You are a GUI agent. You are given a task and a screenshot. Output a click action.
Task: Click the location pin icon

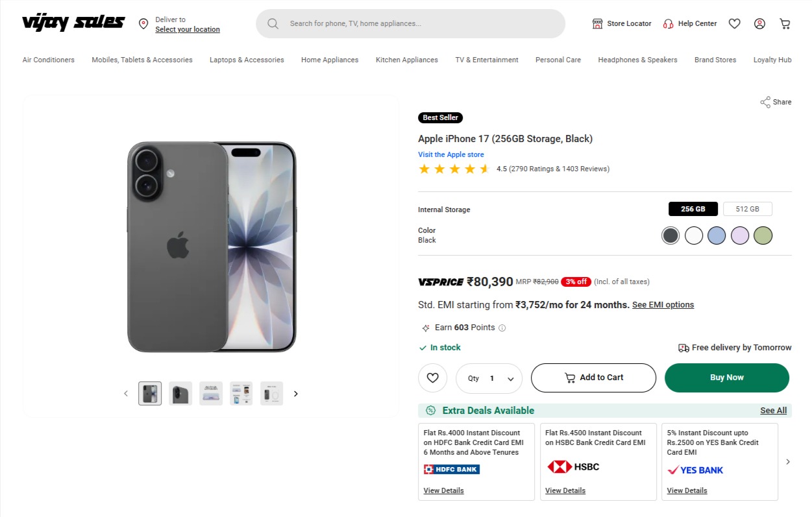click(143, 24)
